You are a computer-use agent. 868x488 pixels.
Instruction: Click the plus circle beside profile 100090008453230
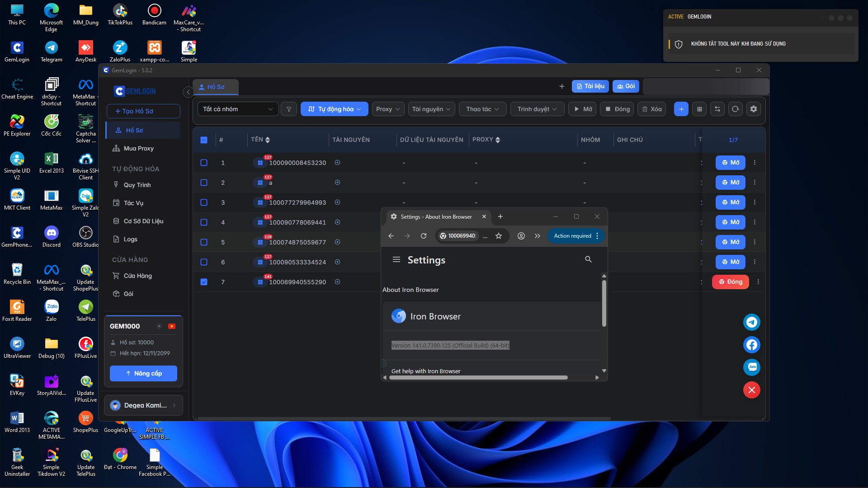337,163
